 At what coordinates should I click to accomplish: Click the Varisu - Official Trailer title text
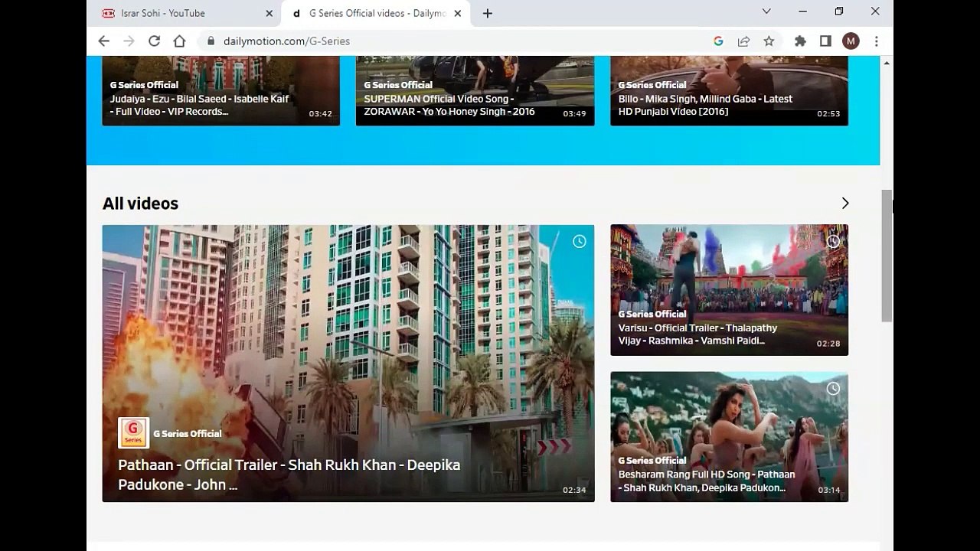(x=697, y=334)
